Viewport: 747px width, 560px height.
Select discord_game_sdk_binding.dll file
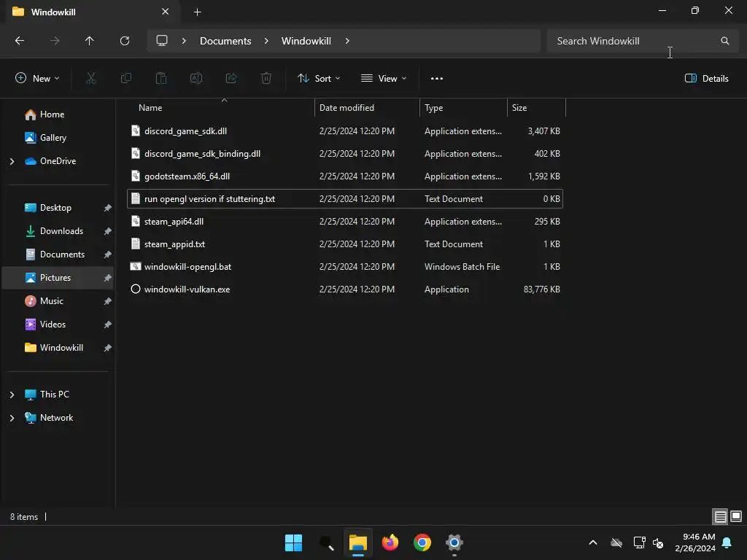(345, 154)
